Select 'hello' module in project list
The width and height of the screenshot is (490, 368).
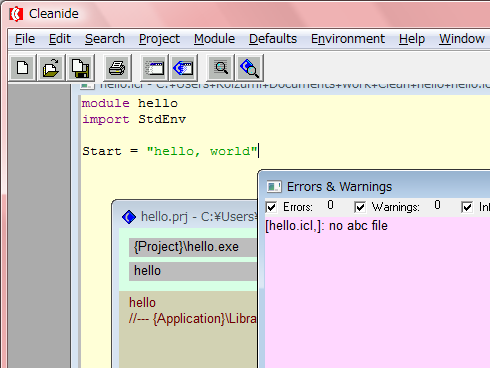(x=142, y=303)
